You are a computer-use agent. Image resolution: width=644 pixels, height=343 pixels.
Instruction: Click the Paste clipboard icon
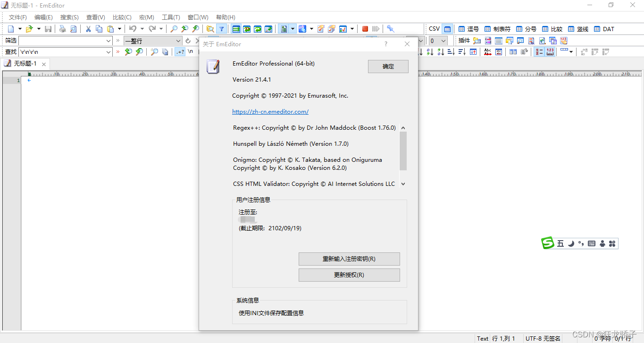pyautogui.click(x=110, y=29)
